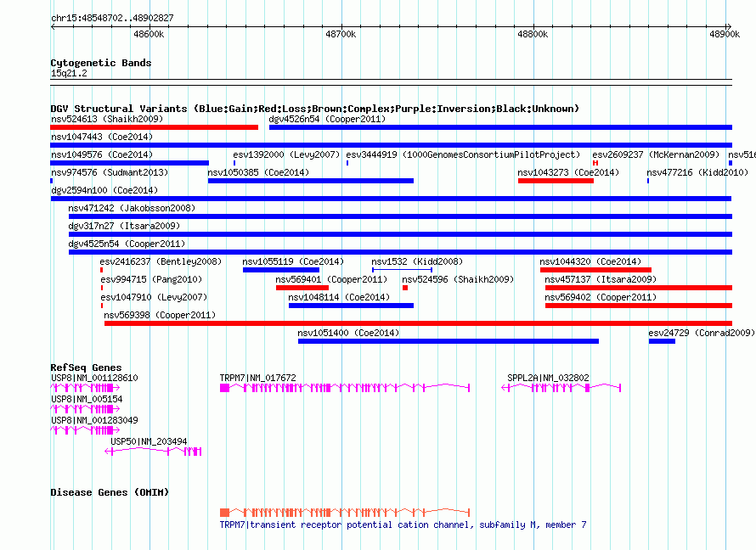Click the 48700k ruler tick label
This screenshot has height=550, width=756.
click(341, 34)
